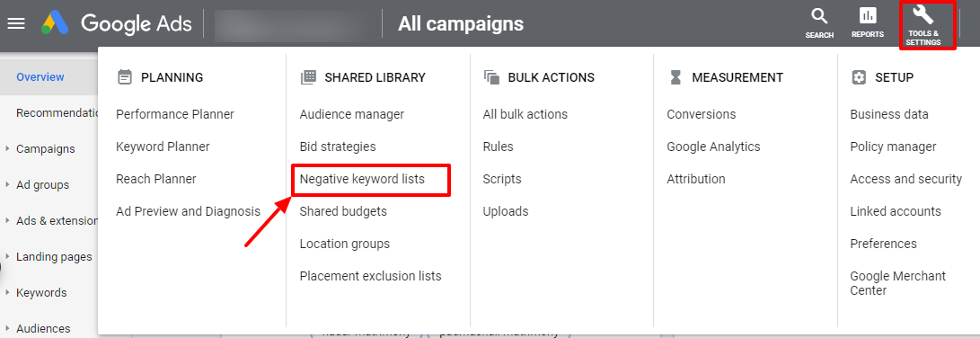Open Scripts under Bulk Actions
980x338 pixels.
pos(502,179)
